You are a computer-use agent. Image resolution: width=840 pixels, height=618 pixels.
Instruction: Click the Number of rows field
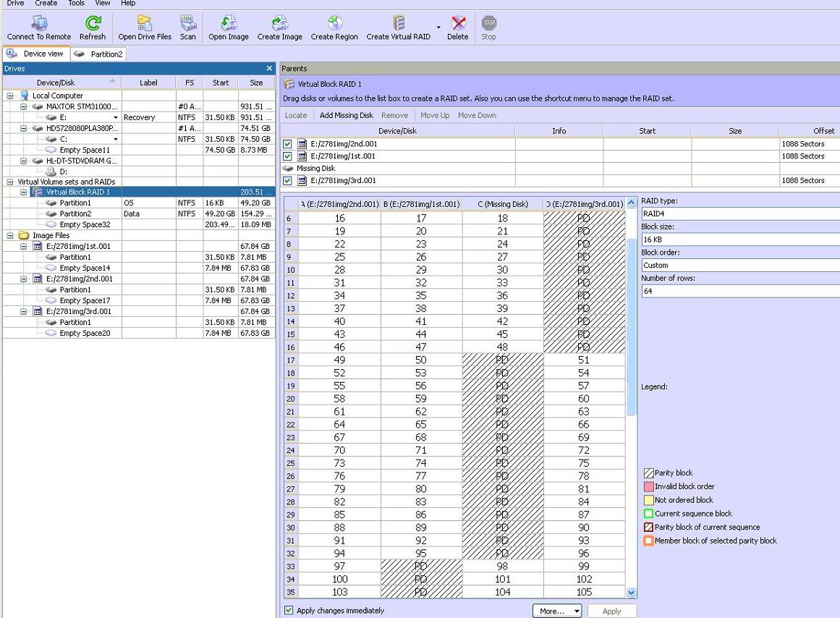coord(738,291)
